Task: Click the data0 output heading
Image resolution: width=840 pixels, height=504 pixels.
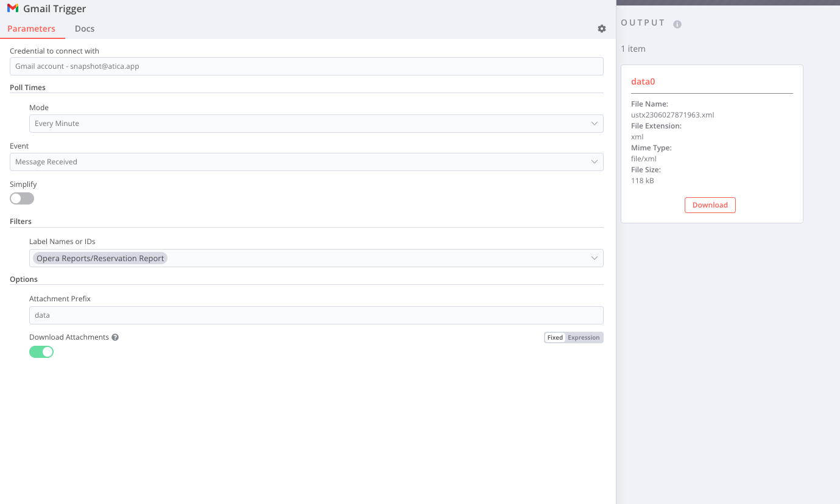Action: (643, 82)
